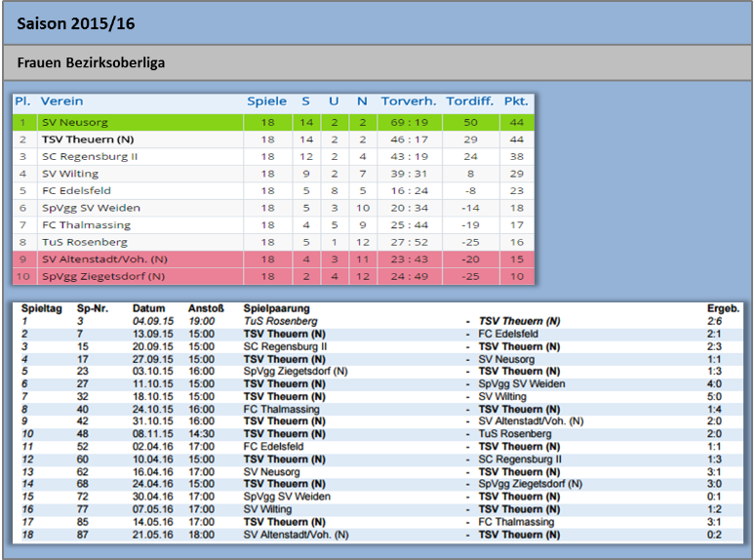The image size is (756, 560).
Task: Select 'FC Thalmassing' in the standings table
Action: tap(86, 225)
